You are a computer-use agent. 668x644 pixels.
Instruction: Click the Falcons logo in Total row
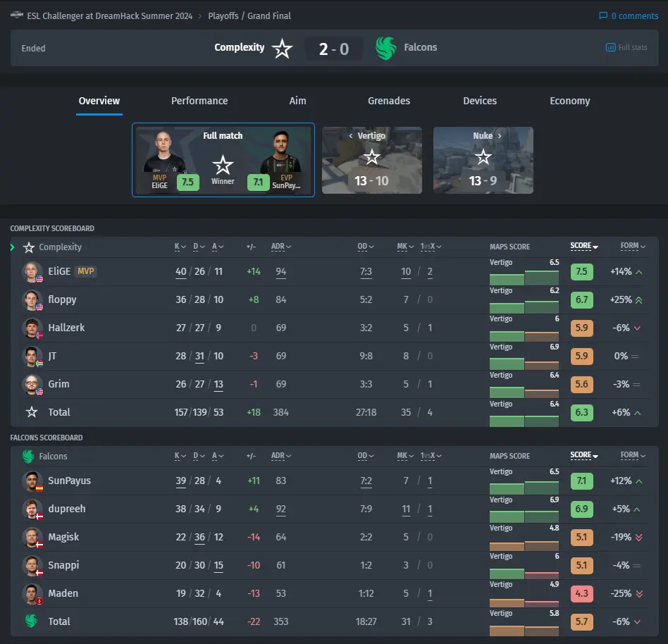pyautogui.click(x=31, y=621)
